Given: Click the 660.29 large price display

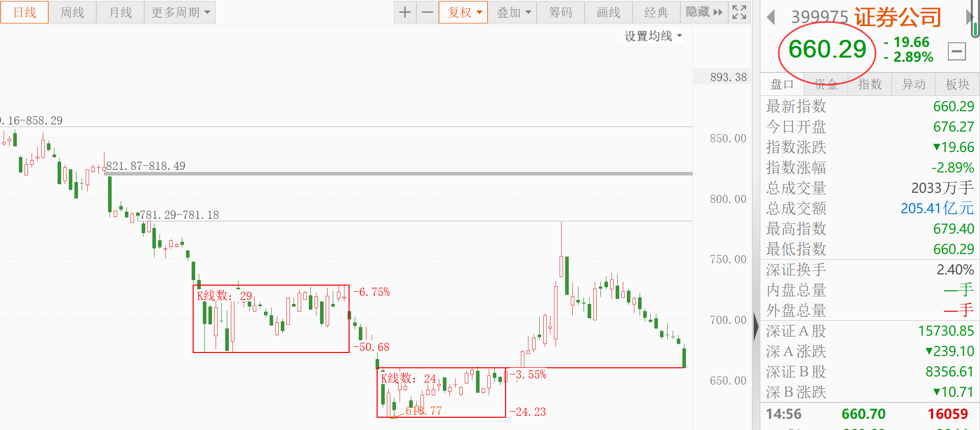Looking at the screenshot, I should click(x=828, y=49).
